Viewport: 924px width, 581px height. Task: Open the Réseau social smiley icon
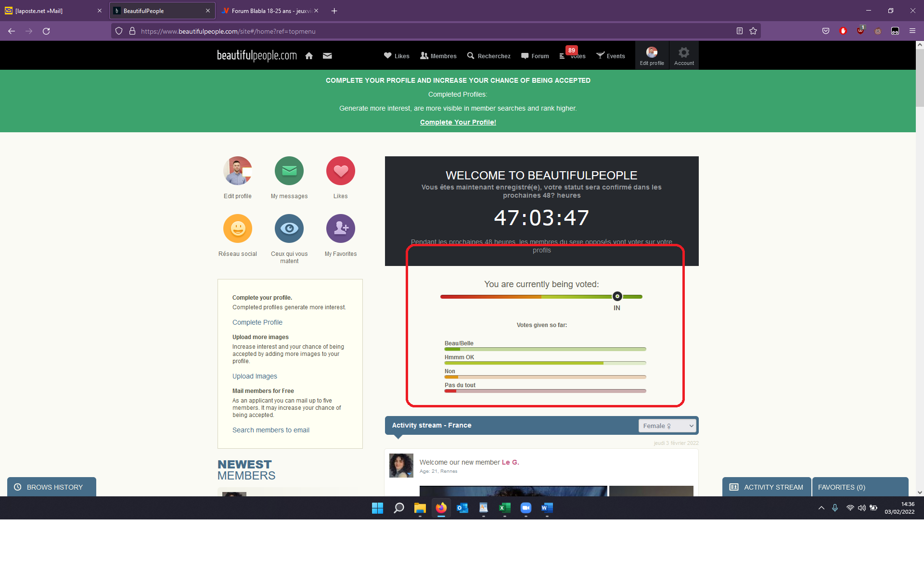tap(237, 228)
